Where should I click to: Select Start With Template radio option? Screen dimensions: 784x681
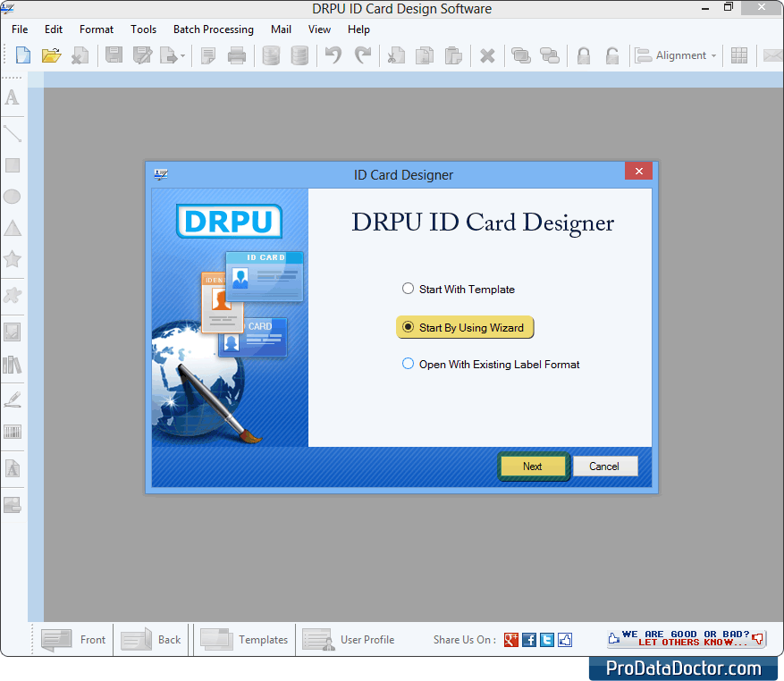coord(459,289)
